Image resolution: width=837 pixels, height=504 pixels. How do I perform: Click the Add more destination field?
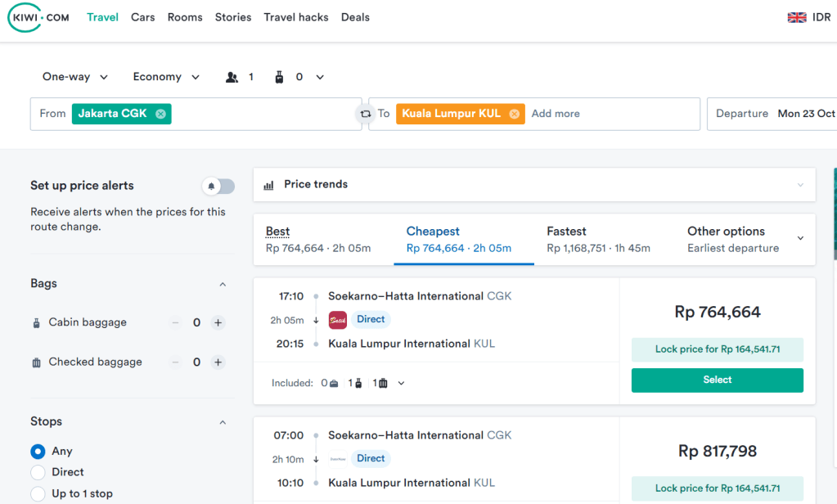[x=556, y=114]
